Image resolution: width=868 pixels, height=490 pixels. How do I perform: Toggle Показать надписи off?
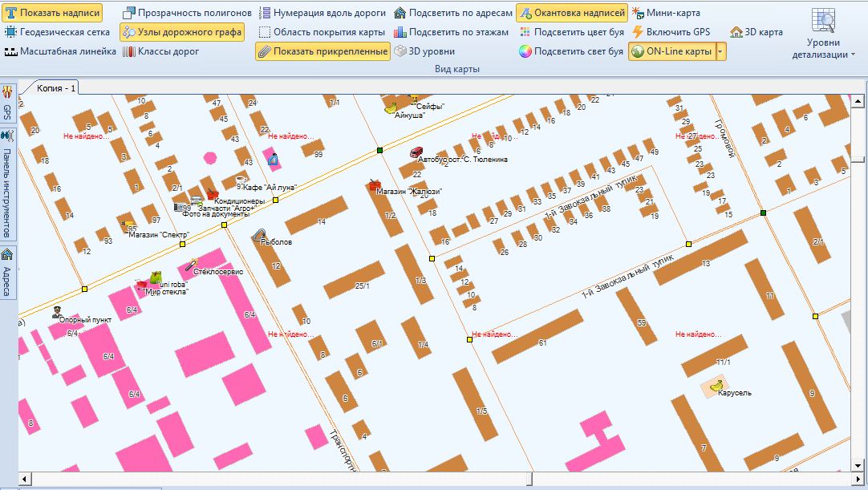[x=53, y=13]
